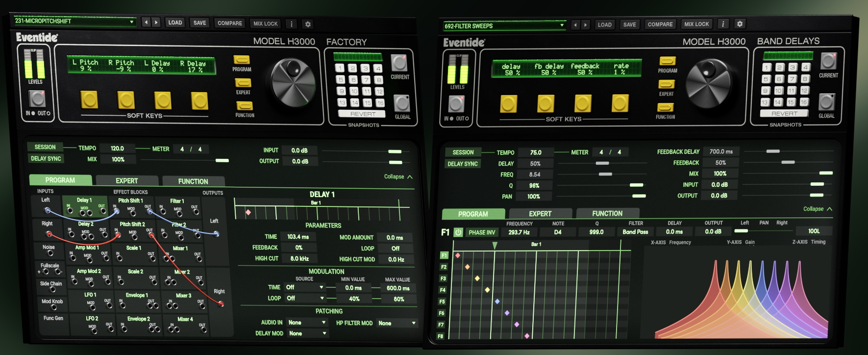Click the Current snapshot knob in Factory
Screen dimensions: 868x355
pyautogui.click(x=399, y=63)
